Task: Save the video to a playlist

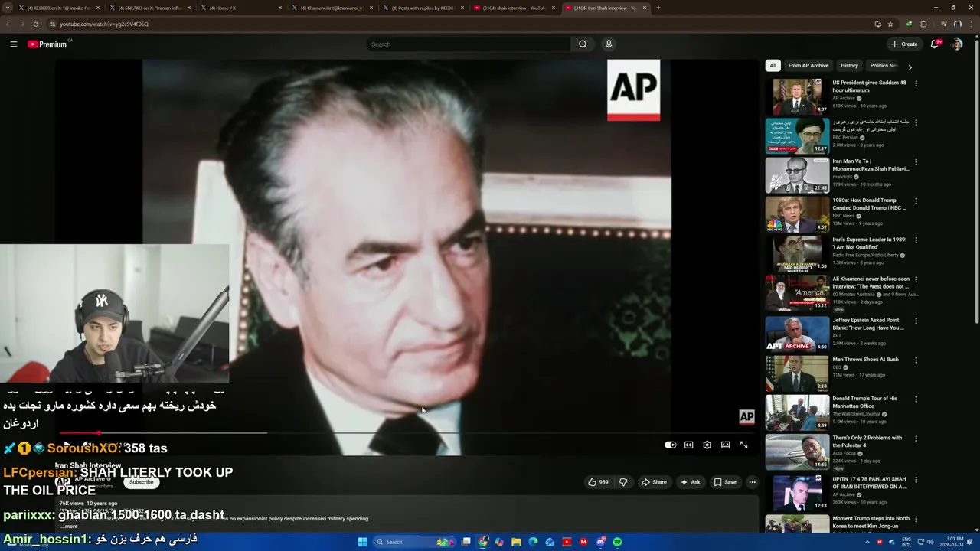Action: coord(724,482)
